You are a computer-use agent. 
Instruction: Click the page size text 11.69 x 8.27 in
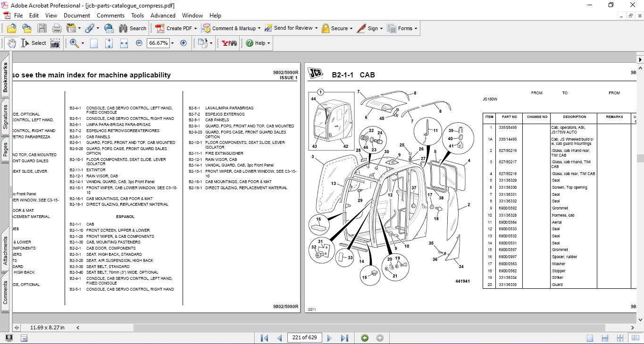[47, 327]
